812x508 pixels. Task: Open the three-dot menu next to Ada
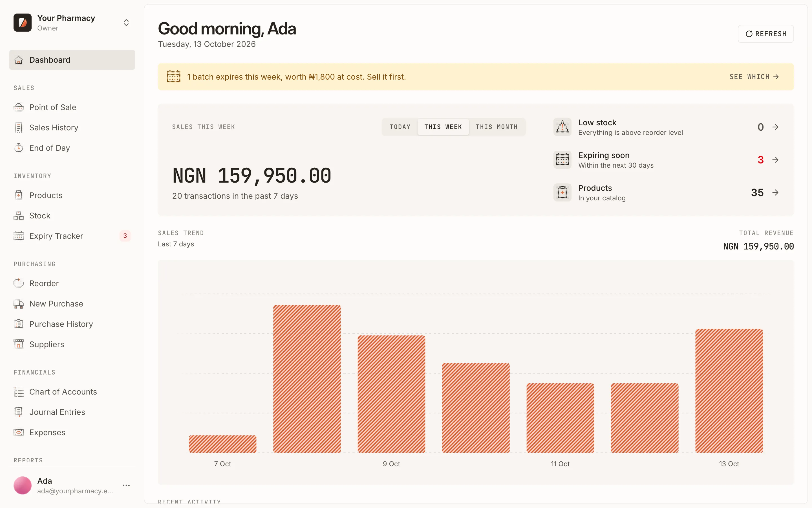(126, 485)
